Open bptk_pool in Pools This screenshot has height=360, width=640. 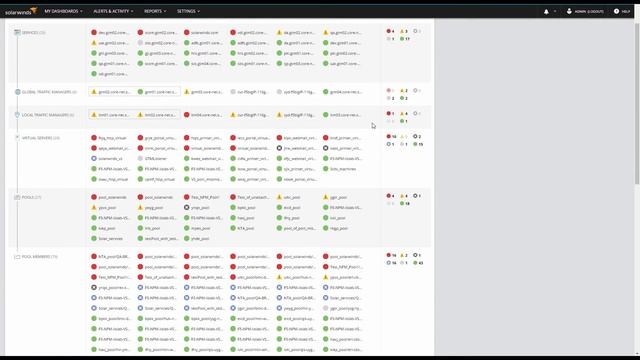[247, 208]
